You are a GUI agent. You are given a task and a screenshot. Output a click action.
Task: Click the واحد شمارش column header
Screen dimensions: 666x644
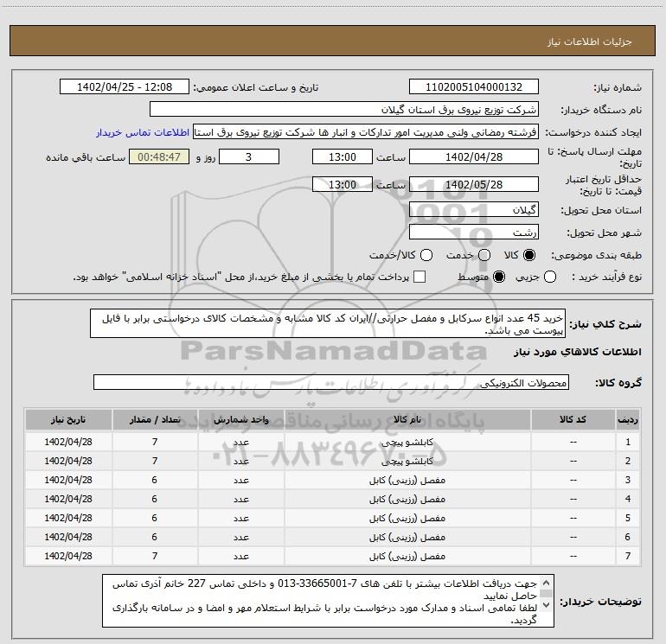[240, 419]
